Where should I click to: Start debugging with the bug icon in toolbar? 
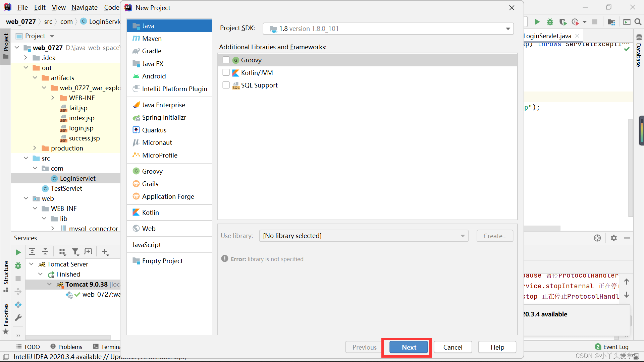pos(550,22)
